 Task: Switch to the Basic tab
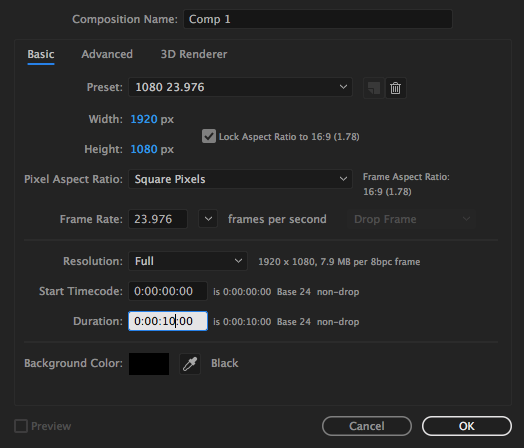point(41,54)
